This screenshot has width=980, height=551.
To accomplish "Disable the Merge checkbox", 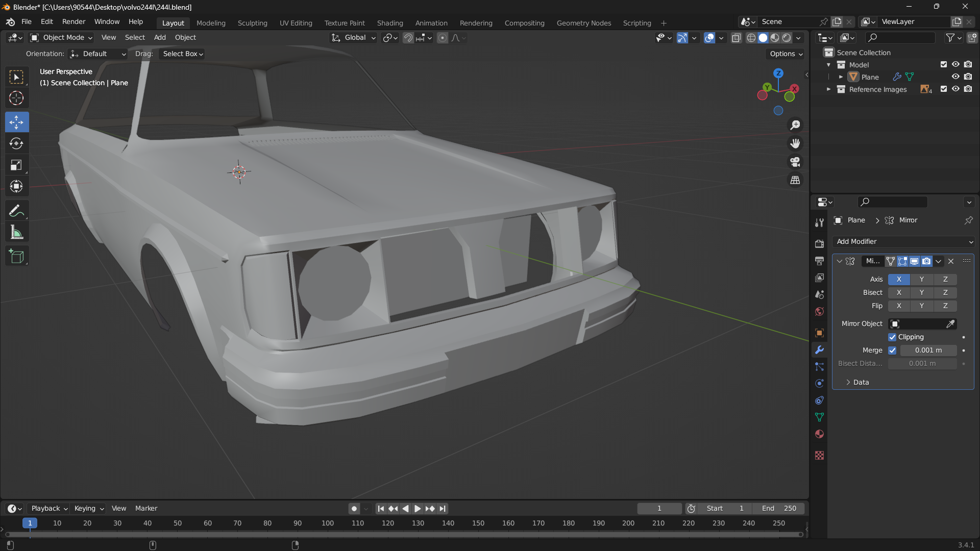I will pyautogui.click(x=892, y=350).
